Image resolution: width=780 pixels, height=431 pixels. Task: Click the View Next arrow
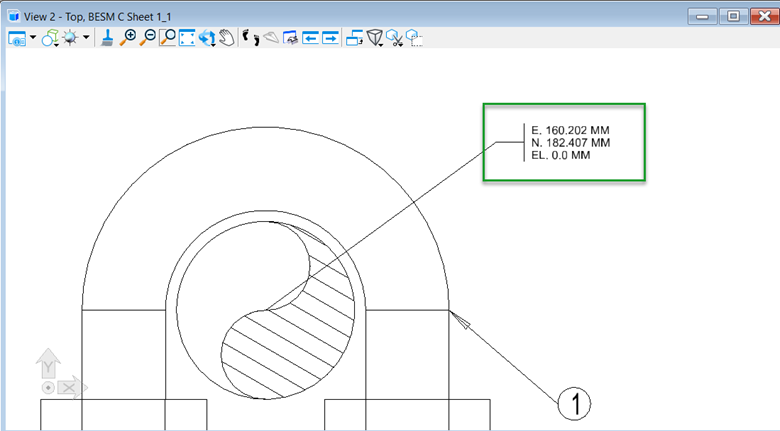(x=330, y=38)
